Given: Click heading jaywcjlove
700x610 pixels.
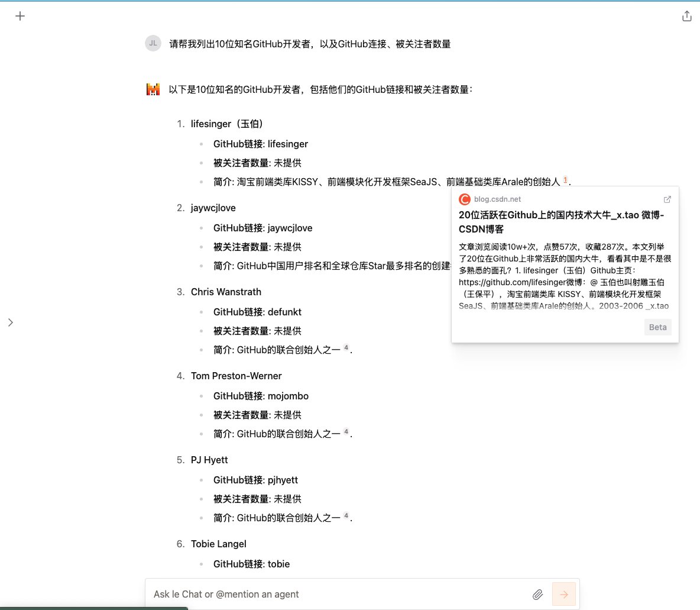Looking at the screenshot, I should tap(213, 208).
